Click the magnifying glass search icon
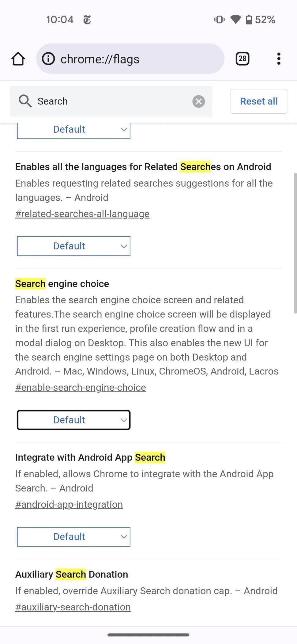 point(25,101)
